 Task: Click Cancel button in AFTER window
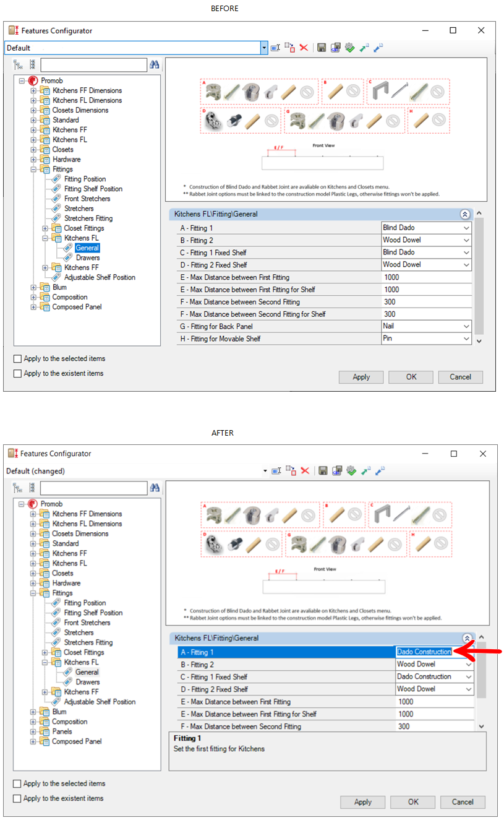point(463,802)
